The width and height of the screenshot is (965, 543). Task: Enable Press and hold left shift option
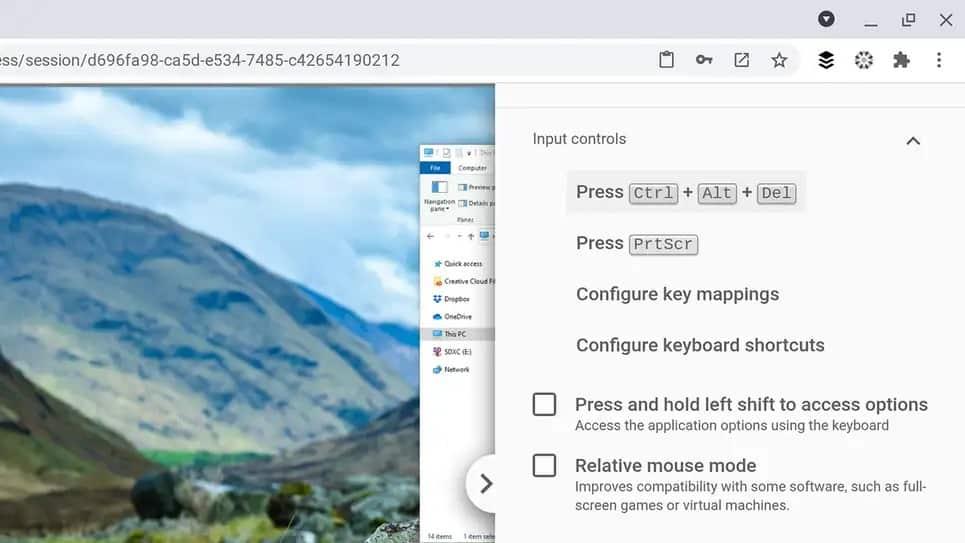point(544,404)
